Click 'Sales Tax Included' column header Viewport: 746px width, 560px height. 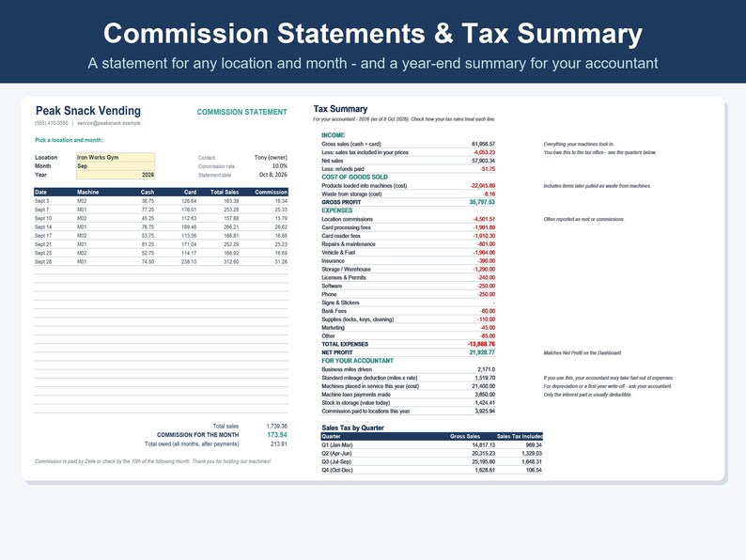click(x=520, y=436)
